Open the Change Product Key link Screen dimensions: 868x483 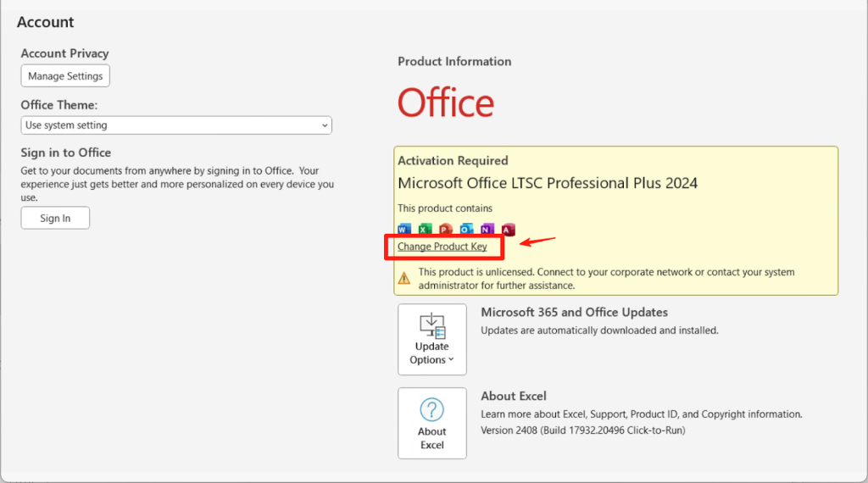(x=442, y=247)
